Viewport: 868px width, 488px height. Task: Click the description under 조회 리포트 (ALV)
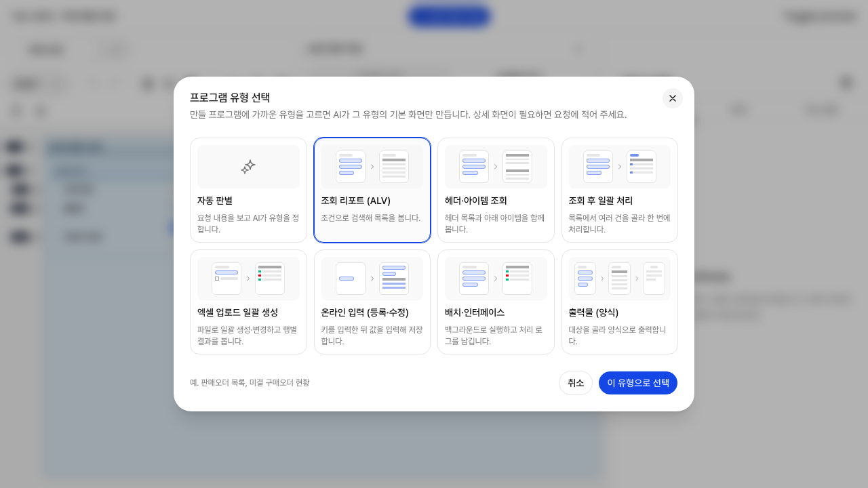click(371, 218)
